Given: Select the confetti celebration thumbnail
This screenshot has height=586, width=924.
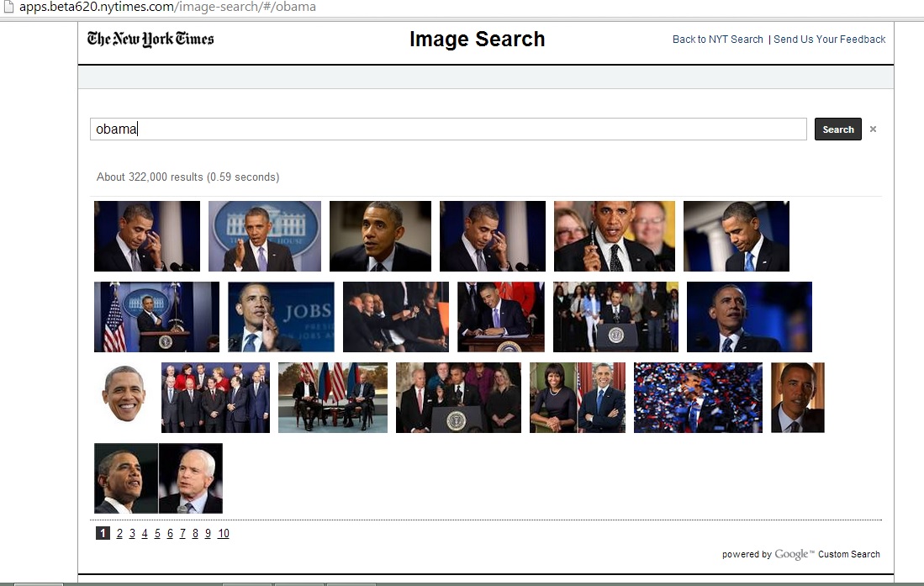Looking at the screenshot, I should pos(697,398).
